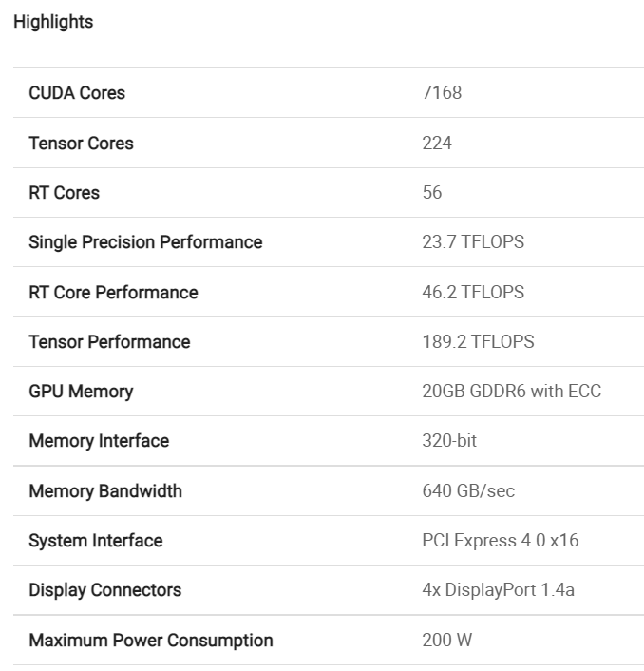
Task: Select the PCI Express 4.0 x16 value
Action: coord(500,541)
